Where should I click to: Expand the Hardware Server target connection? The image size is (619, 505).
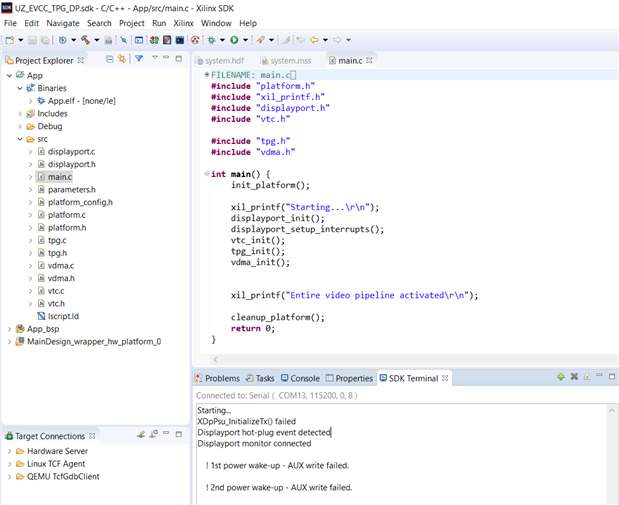pos(9,451)
